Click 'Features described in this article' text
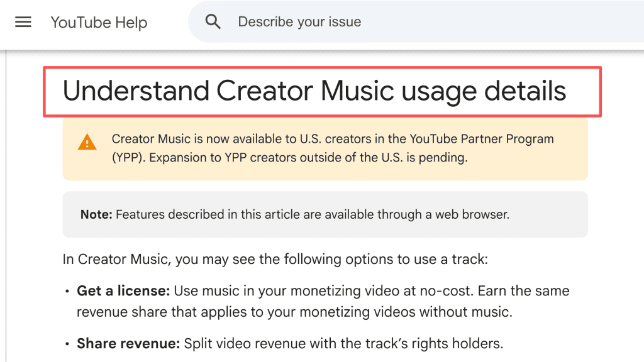Screen dimensions: 644x362 (x=312, y=214)
